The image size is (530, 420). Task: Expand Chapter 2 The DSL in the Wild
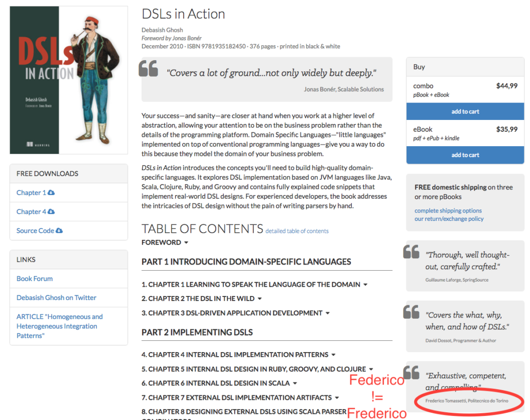coord(259,299)
